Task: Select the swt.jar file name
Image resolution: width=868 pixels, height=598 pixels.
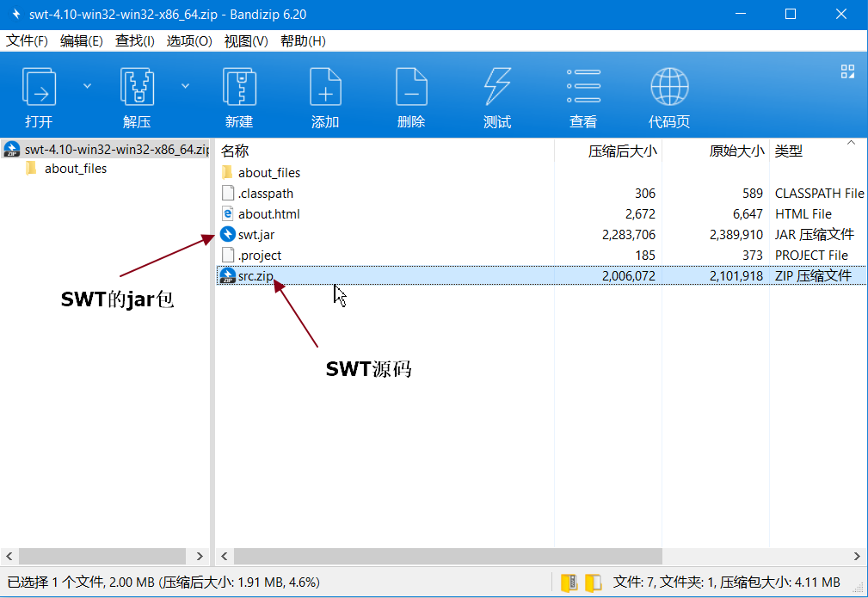Action: tap(256, 235)
